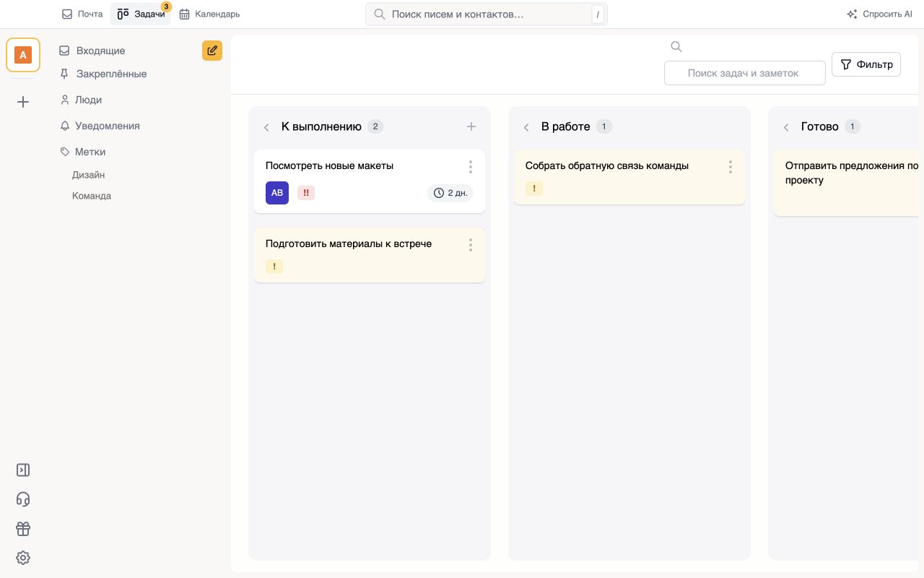924x578 pixels.
Task: Open Закреплённые in sidebar
Action: (x=103, y=74)
